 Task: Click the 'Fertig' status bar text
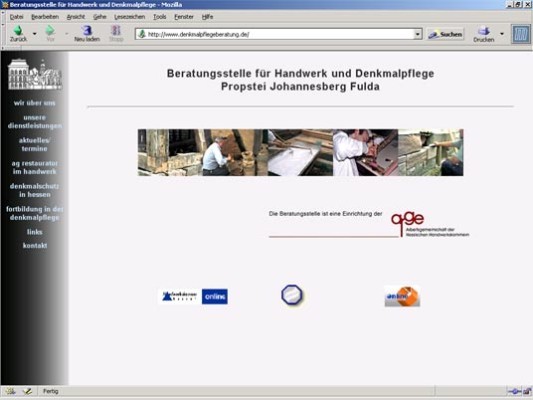pos(51,391)
